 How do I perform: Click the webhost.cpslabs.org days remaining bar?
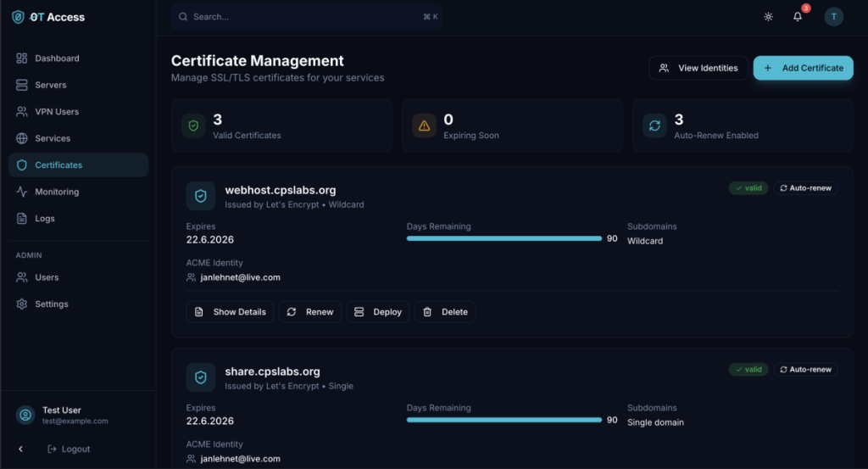pos(504,239)
